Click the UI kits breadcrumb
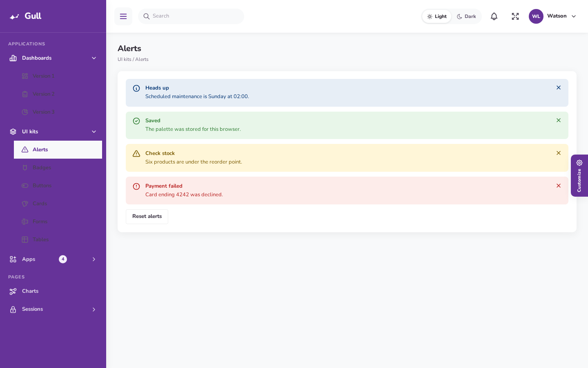Screen dimensions: 588x368 125,59
